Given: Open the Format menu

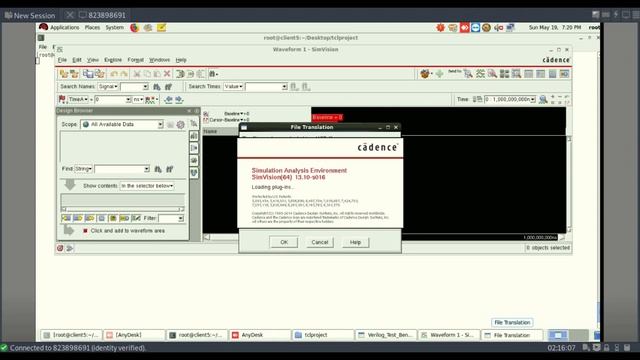Looking at the screenshot, I should pyautogui.click(x=136, y=60).
